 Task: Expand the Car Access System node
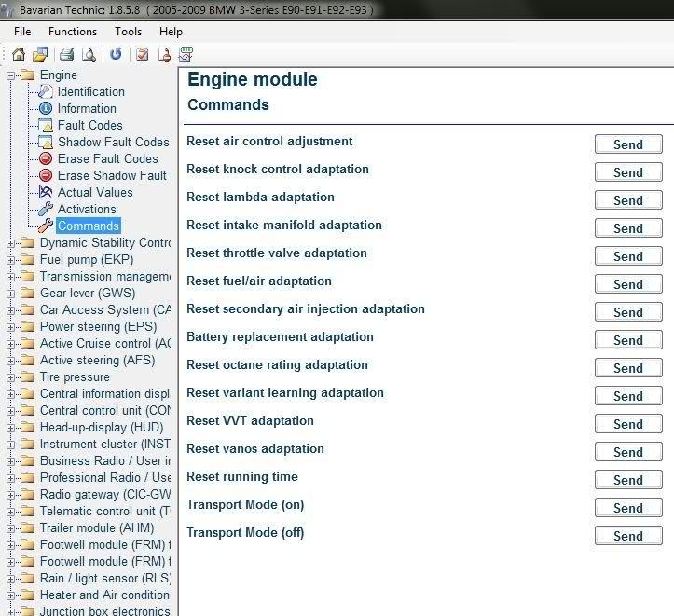tap(11, 310)
